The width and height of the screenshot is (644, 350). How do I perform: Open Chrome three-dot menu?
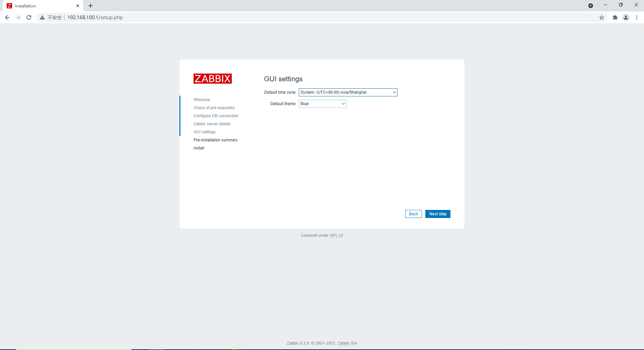pyautogui.click(x=637, y=17)
